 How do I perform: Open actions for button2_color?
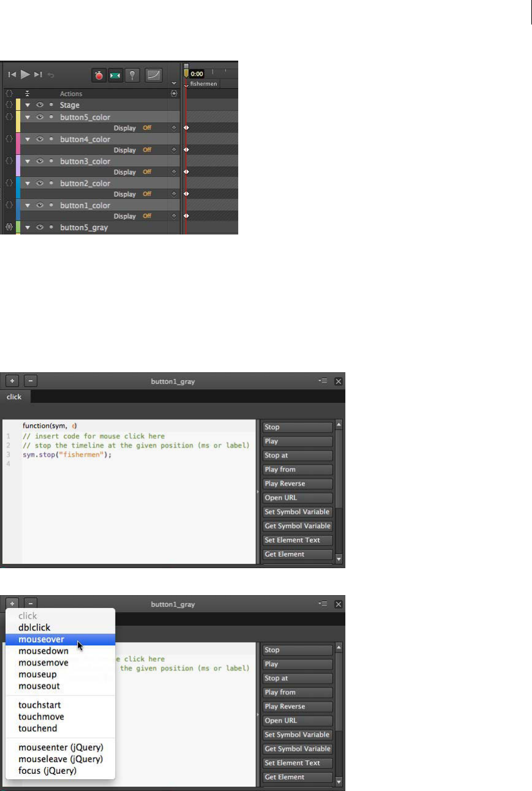[9, 183]
